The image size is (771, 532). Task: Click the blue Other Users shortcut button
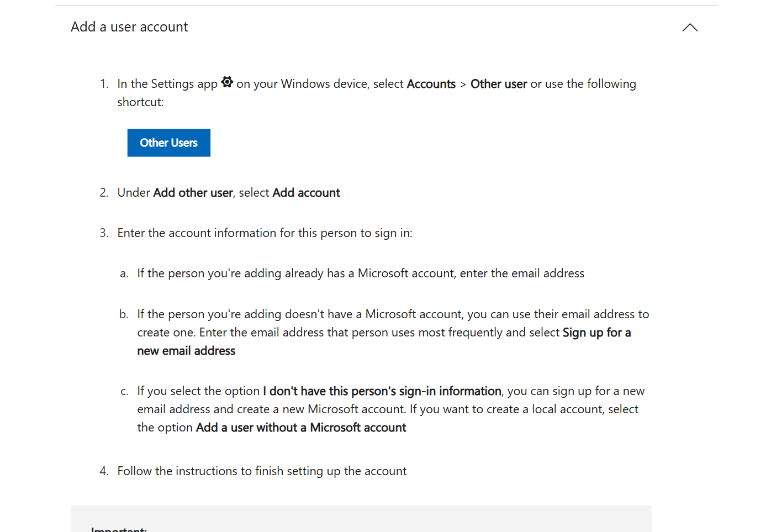168,143
